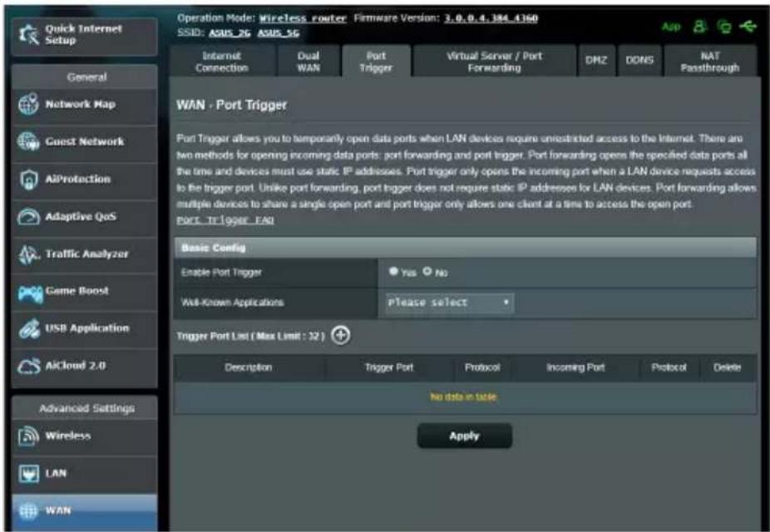Click the WAN globe icon
Image resolution: width=770 pixels, height=532 pixels.
point(28,511)
